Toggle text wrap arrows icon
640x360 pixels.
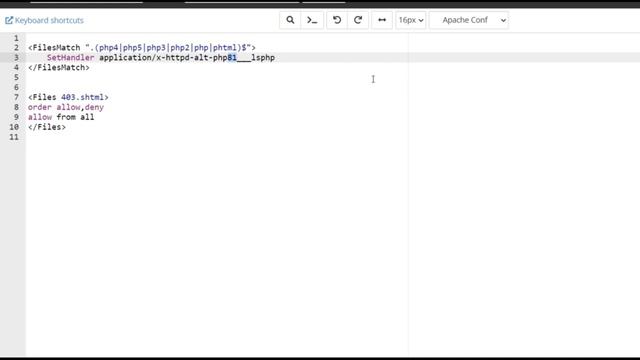coord(382,20)
